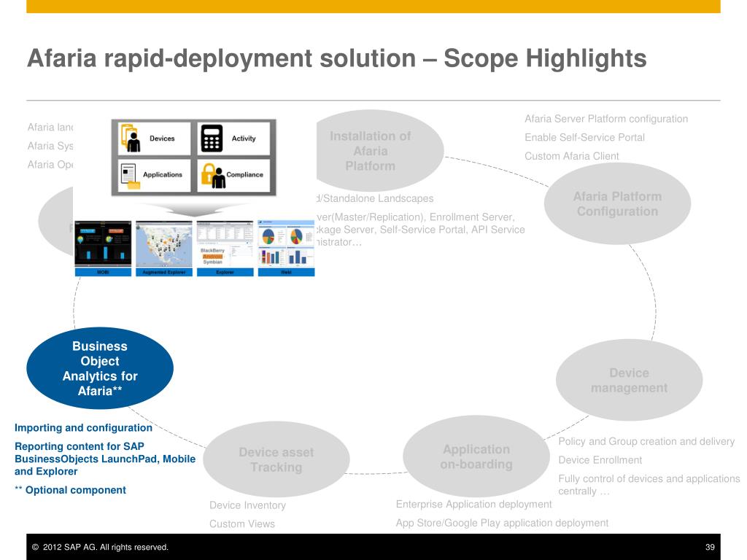Click the Devices person icon
Viewport: 747px width, 560px height.
(131, 138)
